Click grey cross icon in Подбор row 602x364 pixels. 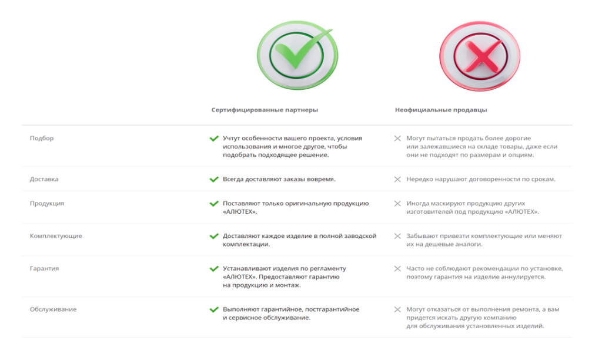coord(397,139)
